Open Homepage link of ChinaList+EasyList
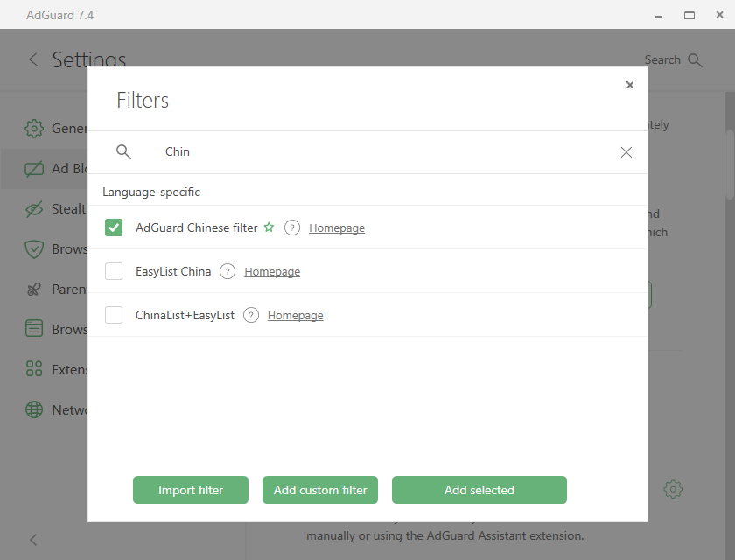The image size is (735, 560). (x=296, y=315)
